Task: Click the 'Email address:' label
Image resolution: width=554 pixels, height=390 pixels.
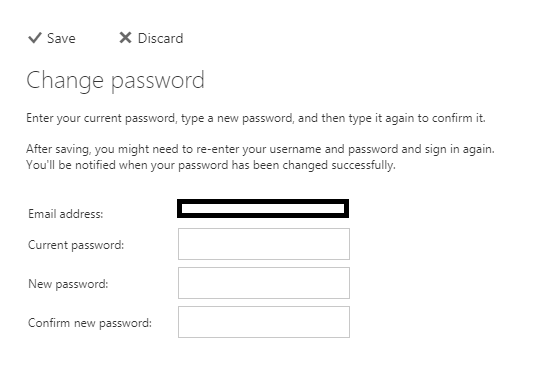Action: (x=66, y=214)
